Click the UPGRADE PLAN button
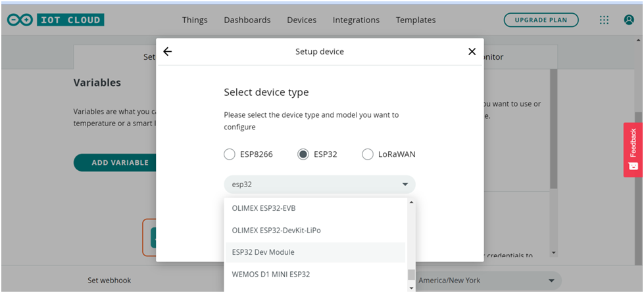The image size is (644, 293). pos(541,20)
